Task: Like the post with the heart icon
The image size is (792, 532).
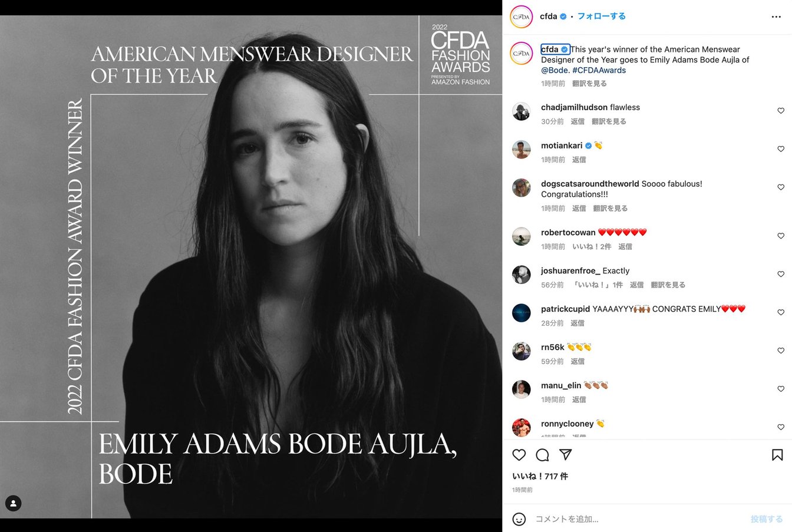Action: [519, 455]
